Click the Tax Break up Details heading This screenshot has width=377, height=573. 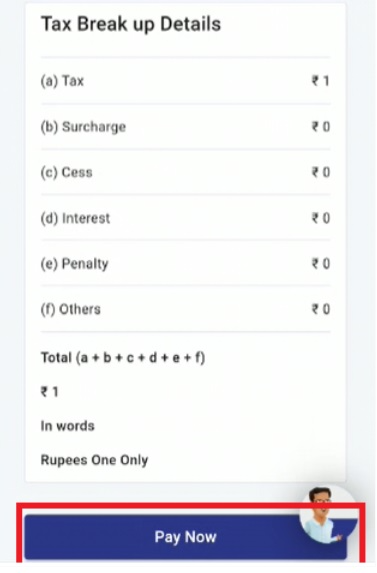pyautogui.click(x=131, y=24)
